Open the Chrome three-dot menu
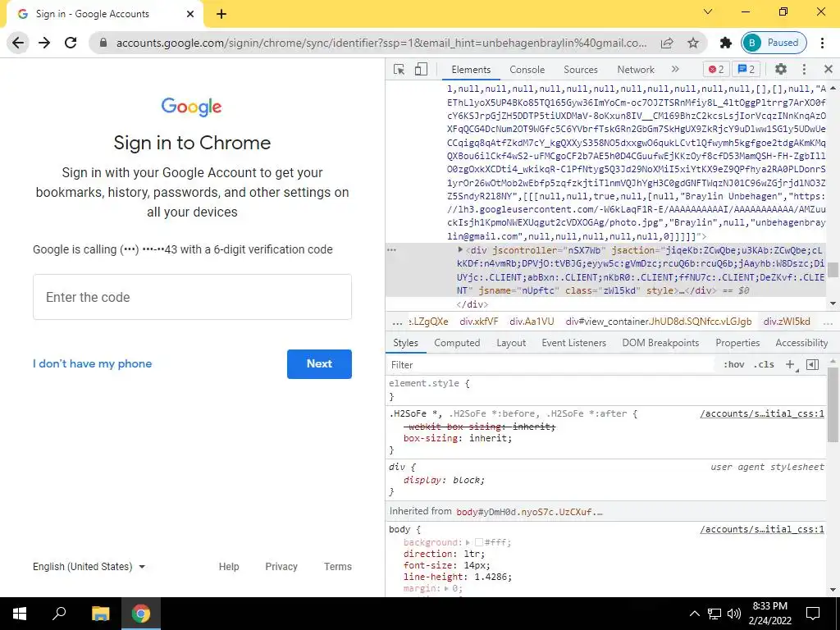 pos(822,43)
